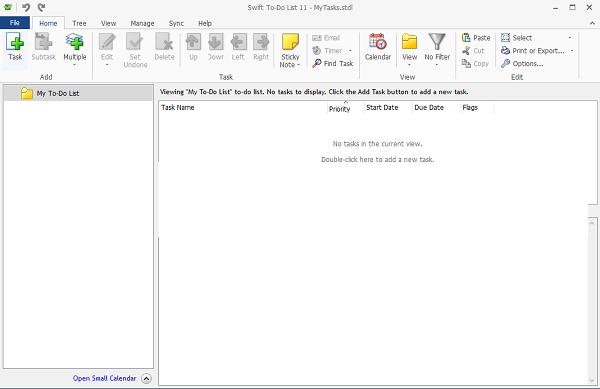Open the View folder dropdown

click(409, 50)
